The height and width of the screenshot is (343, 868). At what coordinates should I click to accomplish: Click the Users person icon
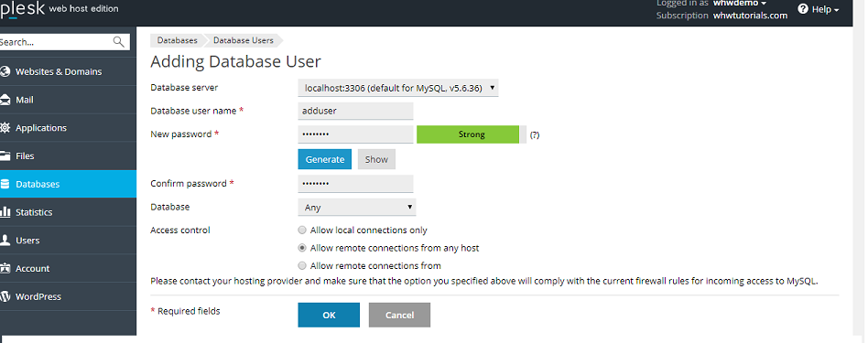pos(5,240)
